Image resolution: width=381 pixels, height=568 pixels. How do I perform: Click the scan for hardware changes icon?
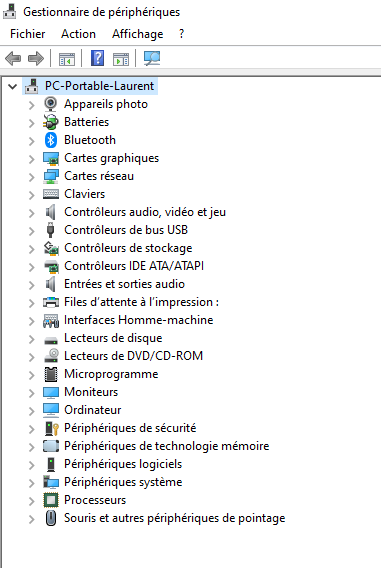152,58
